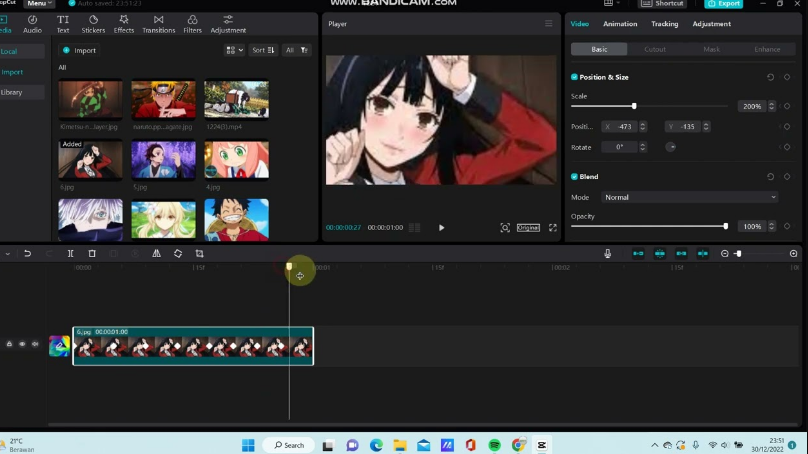The height and width of the screenshot is (454, 808).
Task: Click the Split tool in timeline toolbar
Action: point(70,254)
